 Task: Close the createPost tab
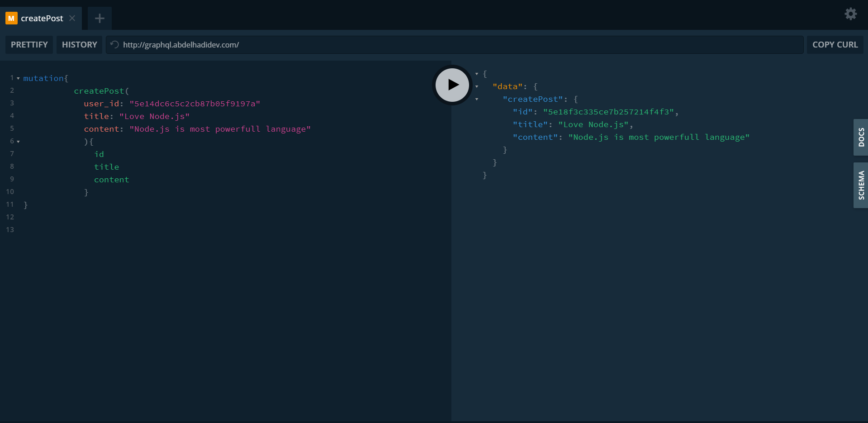(72, 18)
